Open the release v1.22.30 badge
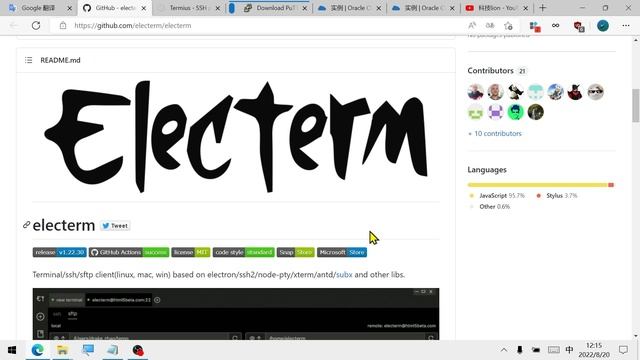The width and height of the screenshot is (640, 360). tap(60, 252)
